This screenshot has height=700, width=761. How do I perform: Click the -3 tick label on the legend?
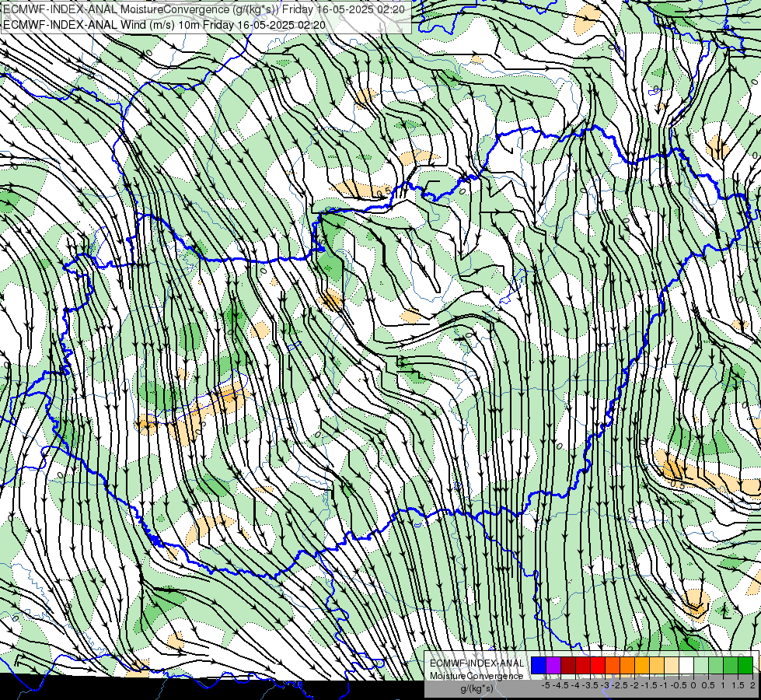pyautogui.click(x=606, y=685)
